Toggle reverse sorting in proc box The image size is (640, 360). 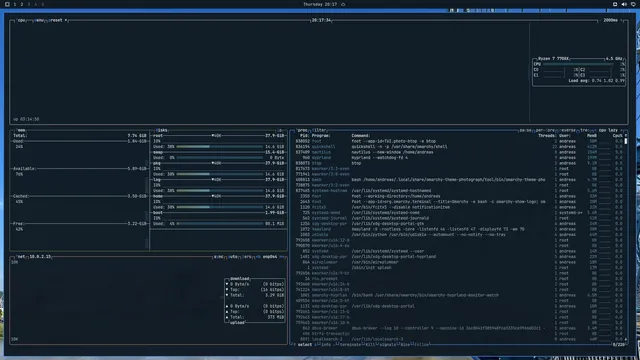(x=568, y=130)
